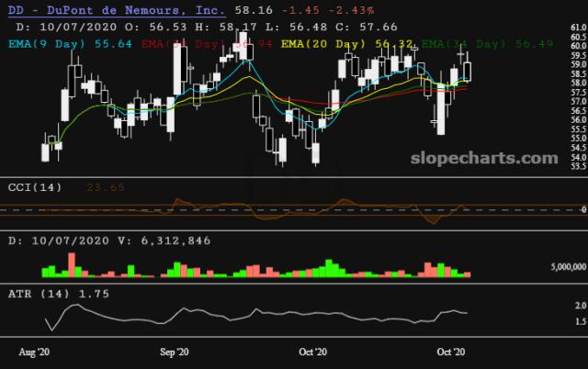
Task: Click the Aug '20 date axis label
Action: 35,352
